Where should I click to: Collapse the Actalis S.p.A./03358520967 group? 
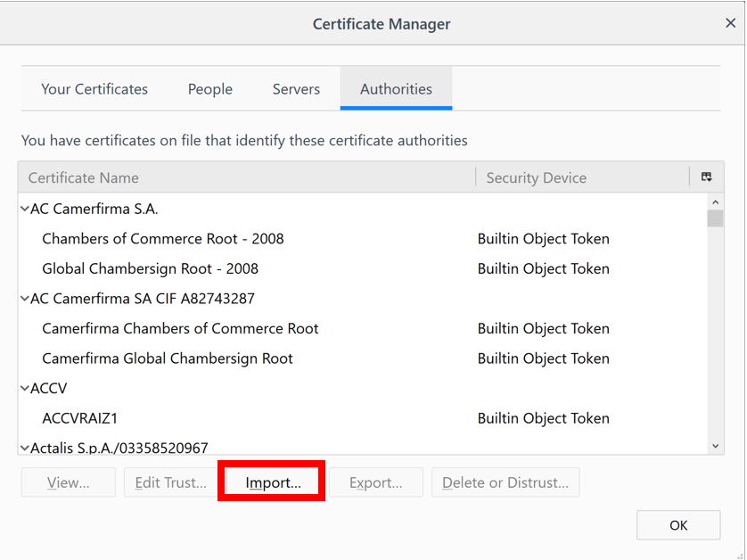[x=24, y=448]
